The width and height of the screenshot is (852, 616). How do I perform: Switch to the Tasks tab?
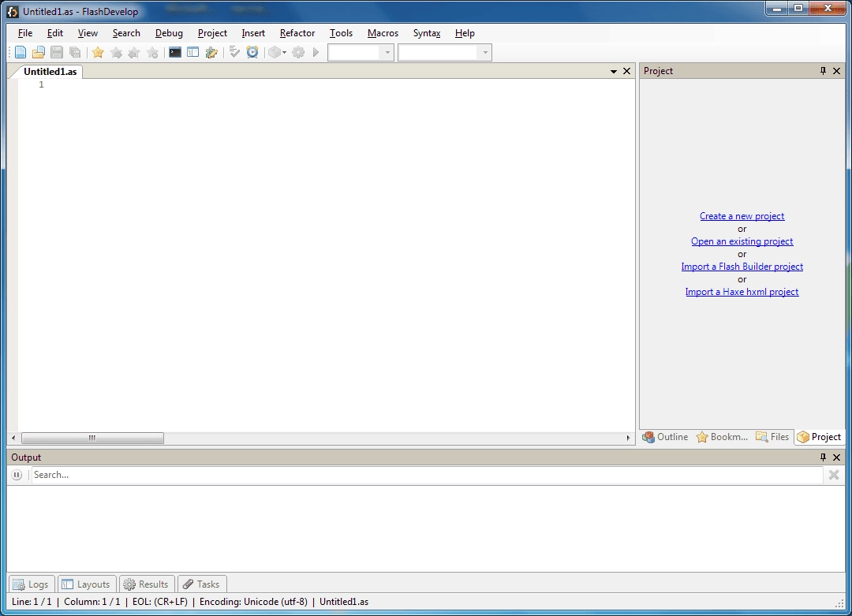pos(202,584)
